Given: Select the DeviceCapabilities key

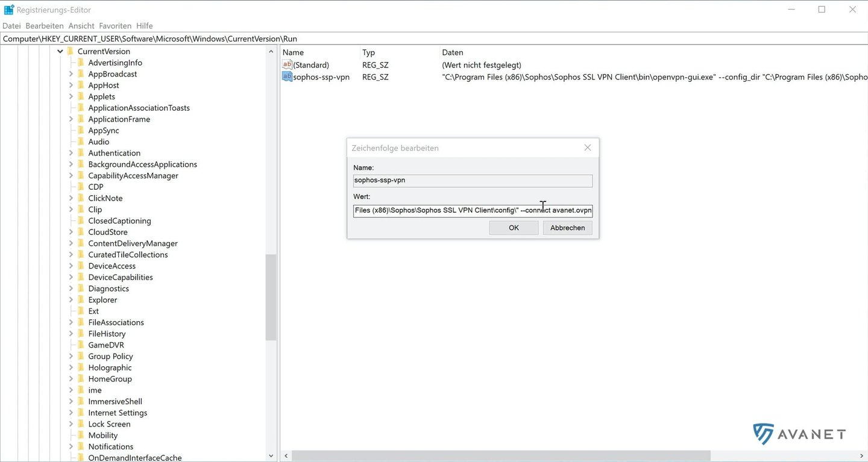Looking at the screenshot, I should [121, 277].
